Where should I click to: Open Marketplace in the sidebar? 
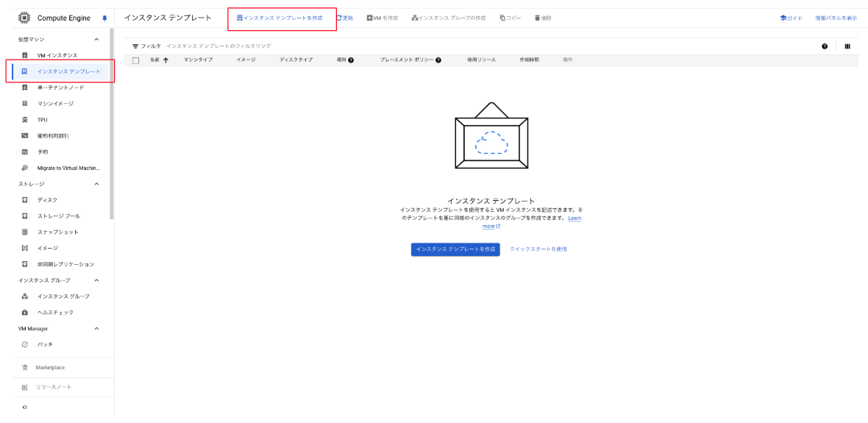click(50, 368)
